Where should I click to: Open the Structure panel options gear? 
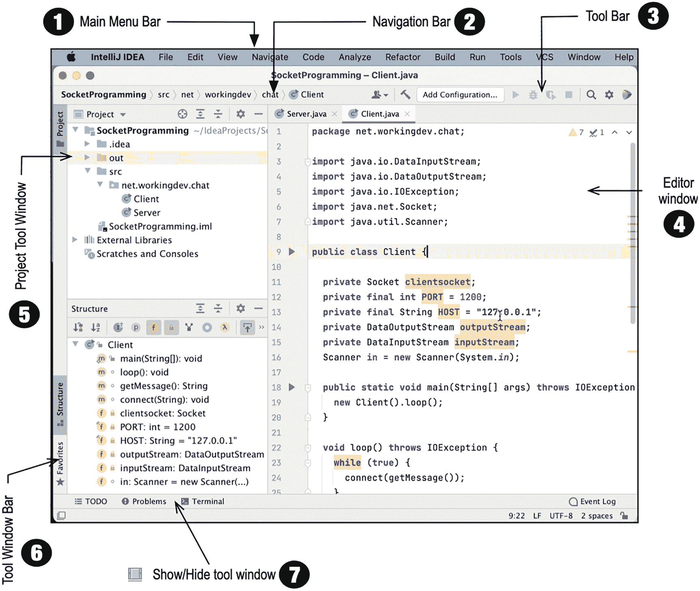(241, 308)
